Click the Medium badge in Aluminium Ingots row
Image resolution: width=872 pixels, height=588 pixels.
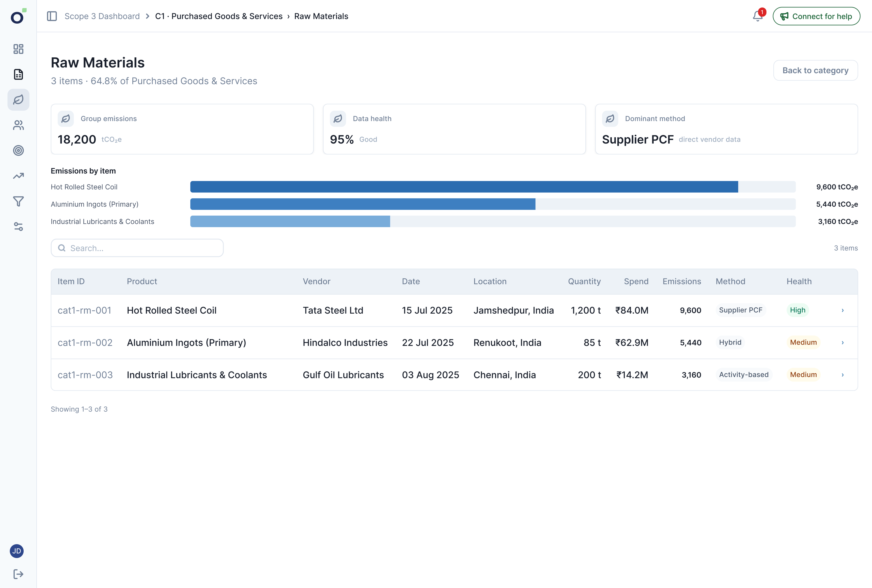pyautogui.click(x=803, y=342)
